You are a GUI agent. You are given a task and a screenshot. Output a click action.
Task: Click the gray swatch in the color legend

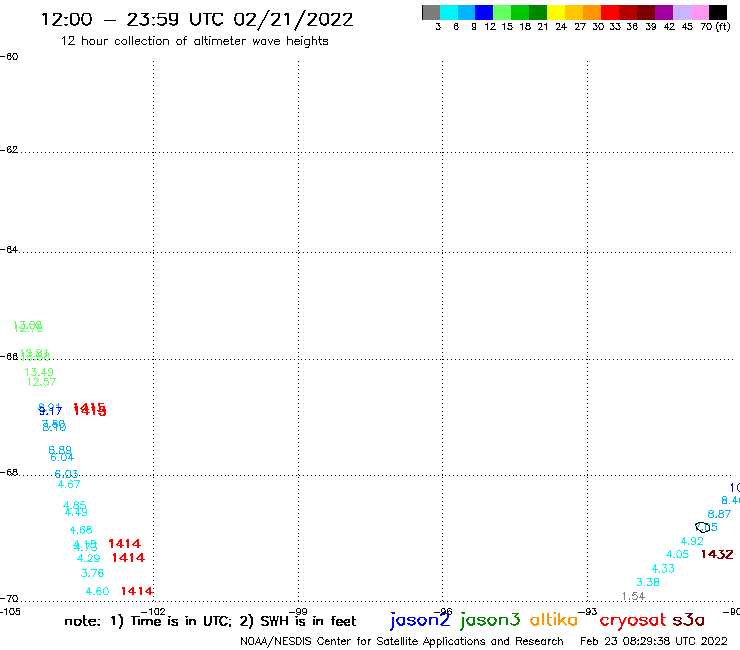[431, 12]
